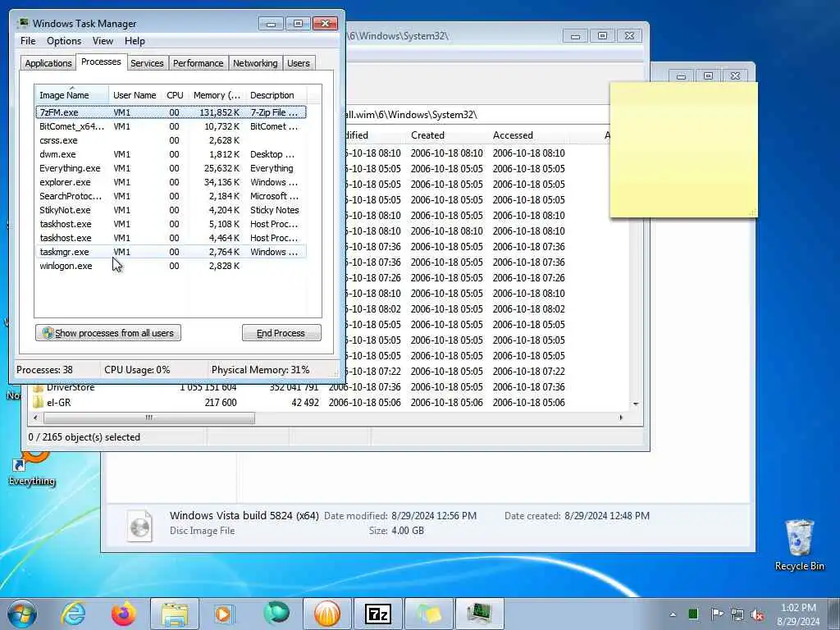840x630 pixels.
Task: Sort processes by Memory column
Action: coord(217,95)
